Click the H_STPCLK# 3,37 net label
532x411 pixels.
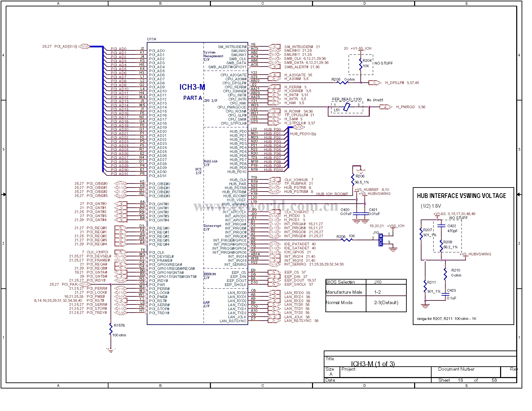point(300,123)
